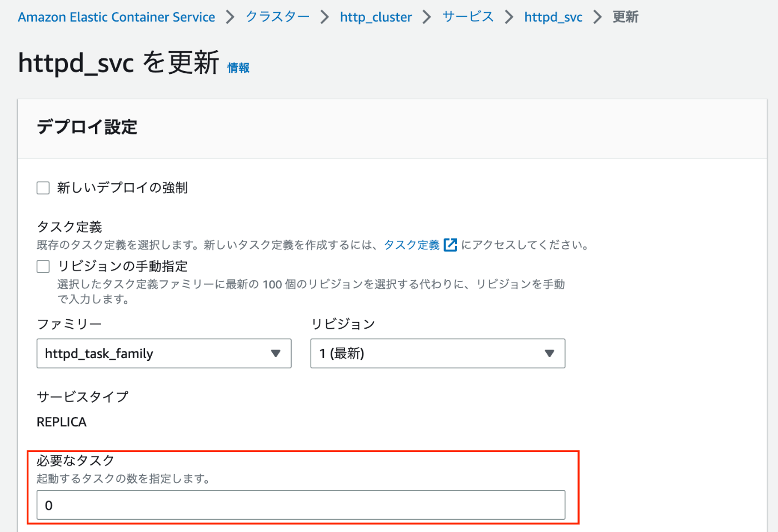Click the external link icon after タスク定義
Image resolution: width=778 pixels, height=532 pixels.
pos(450,245)
